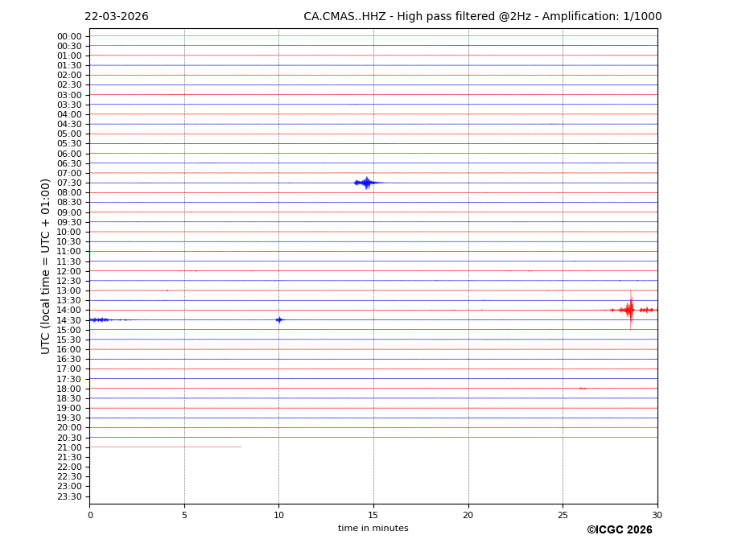746x560 pixels.
Task: Click the x-axis tick label 5
Action: (x=184, y=515)
